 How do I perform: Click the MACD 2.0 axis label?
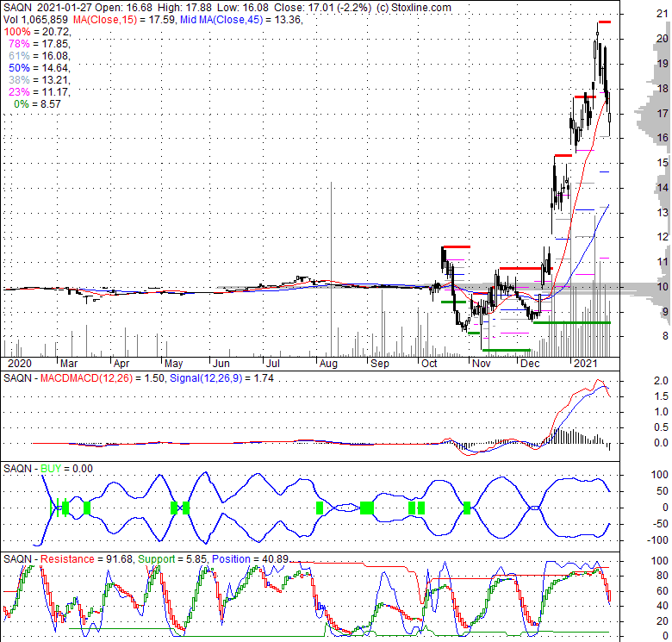pyautogui.click(x=661, y=381)
